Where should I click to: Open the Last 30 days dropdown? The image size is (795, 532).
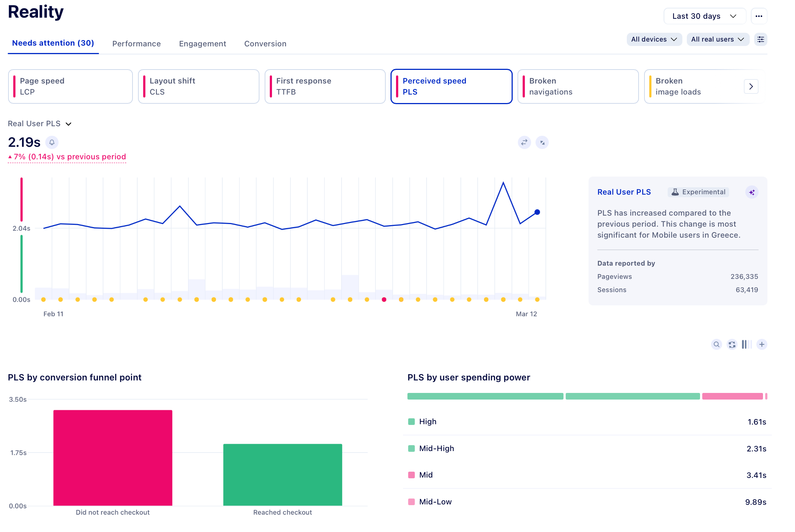coord(704,16)
